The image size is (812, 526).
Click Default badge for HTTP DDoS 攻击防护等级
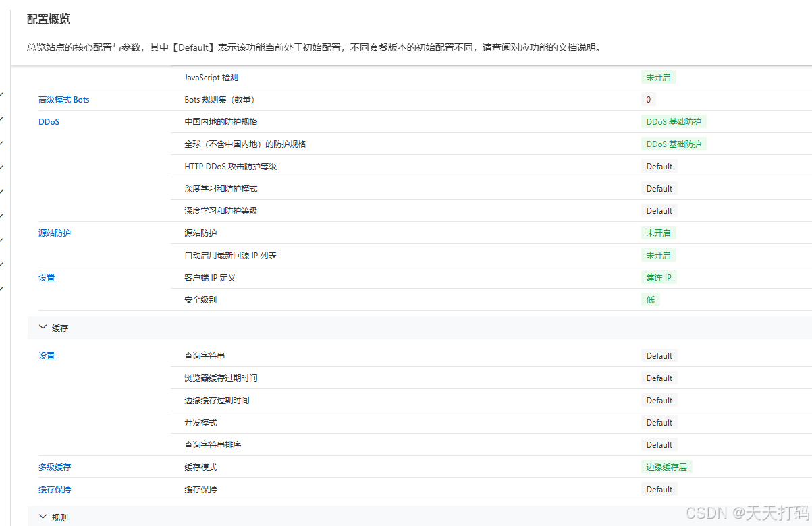pyautogui.click(x=659, y=167)
